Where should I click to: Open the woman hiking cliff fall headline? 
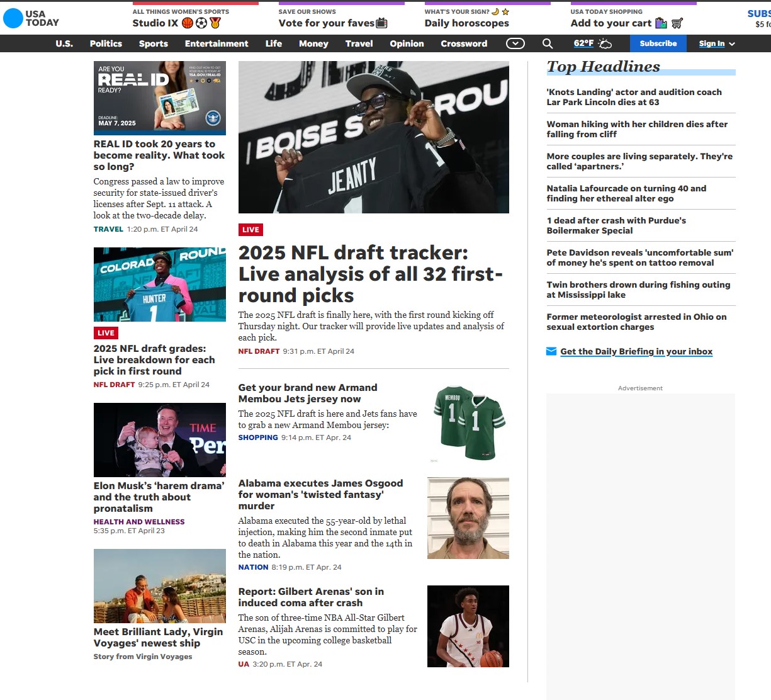point(637,129)
